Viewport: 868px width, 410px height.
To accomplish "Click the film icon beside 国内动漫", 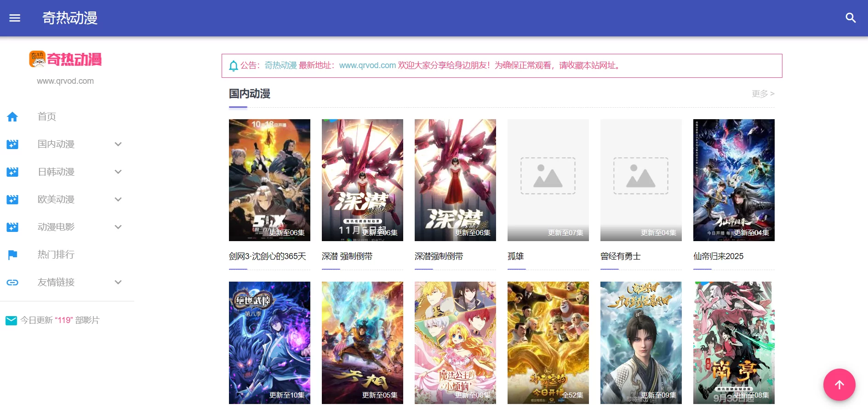I will [x=12, y=144].
